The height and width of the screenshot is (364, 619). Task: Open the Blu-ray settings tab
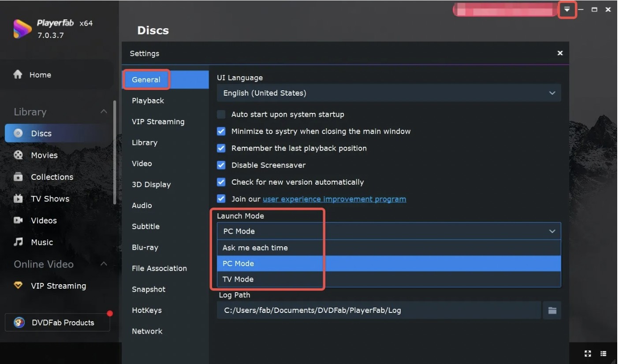tap(145, 248)
